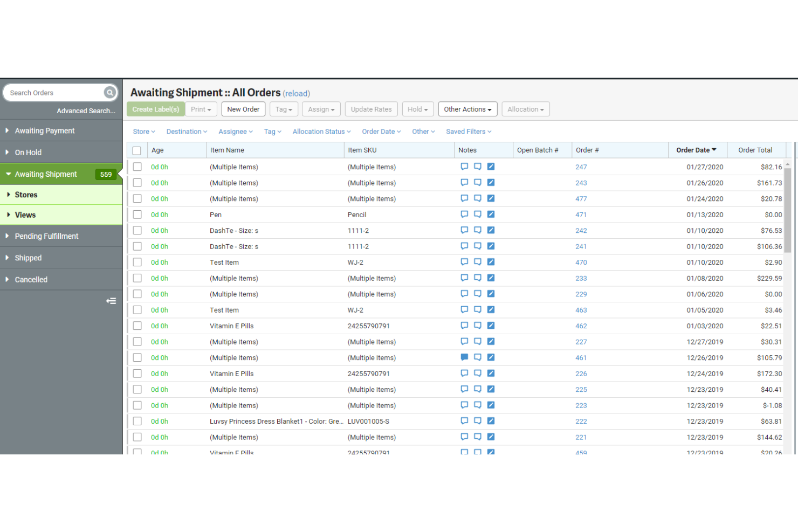Collapse the sidebar with the arrow-lines icon

pos(111,301)
